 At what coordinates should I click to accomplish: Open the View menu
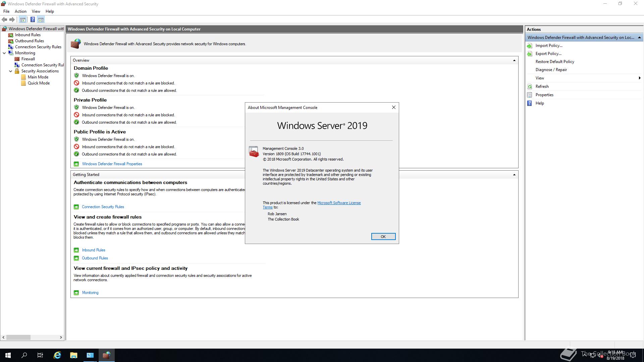click(36, 11)
